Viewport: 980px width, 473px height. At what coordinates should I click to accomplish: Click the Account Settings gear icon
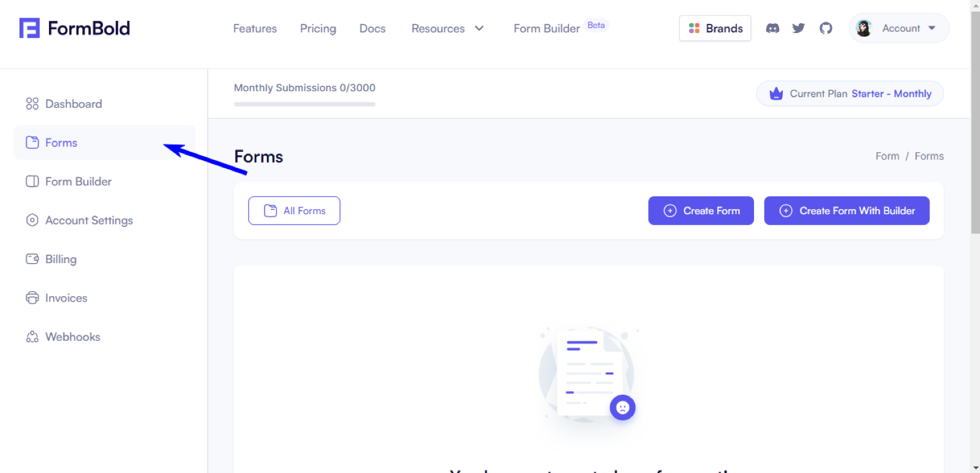[32, 220]
